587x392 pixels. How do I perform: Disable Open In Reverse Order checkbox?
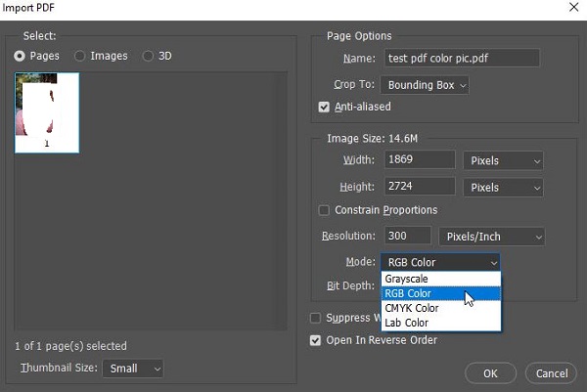[316, 340]
